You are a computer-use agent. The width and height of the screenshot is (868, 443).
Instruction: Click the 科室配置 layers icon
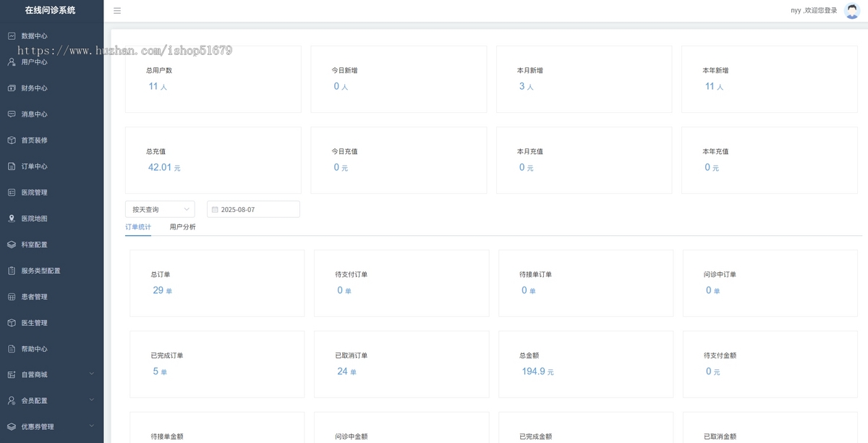[12, 244]
